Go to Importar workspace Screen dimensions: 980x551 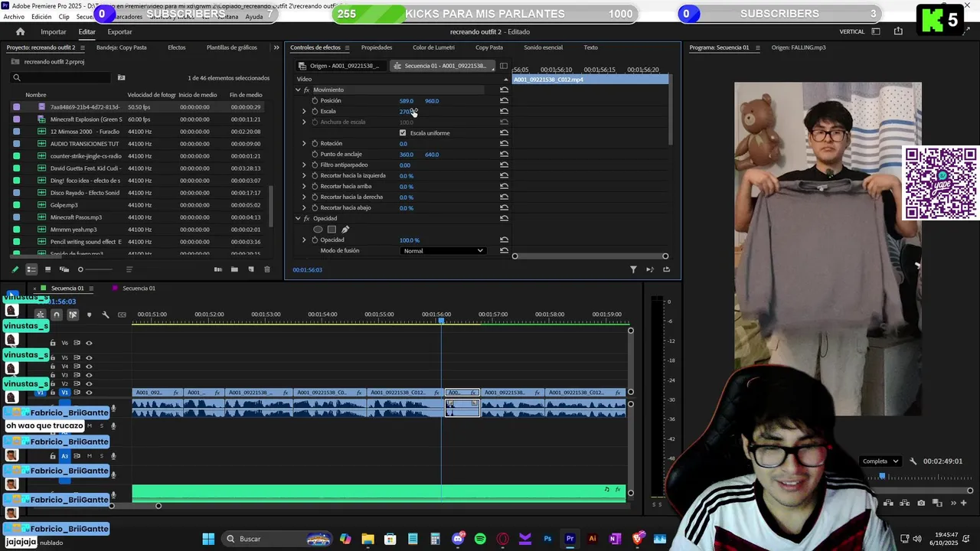(x=54, y=31)
